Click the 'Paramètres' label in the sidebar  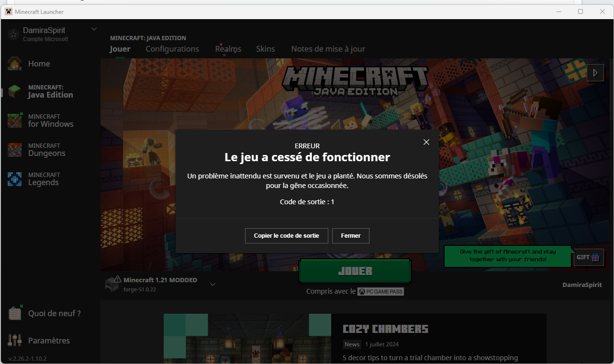[49, 341]
